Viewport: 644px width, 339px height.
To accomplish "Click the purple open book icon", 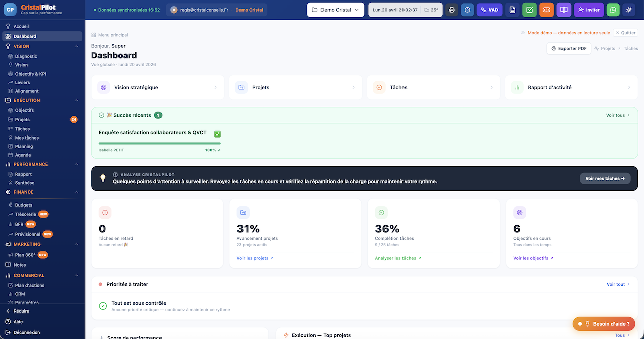I will coord(563,10).
